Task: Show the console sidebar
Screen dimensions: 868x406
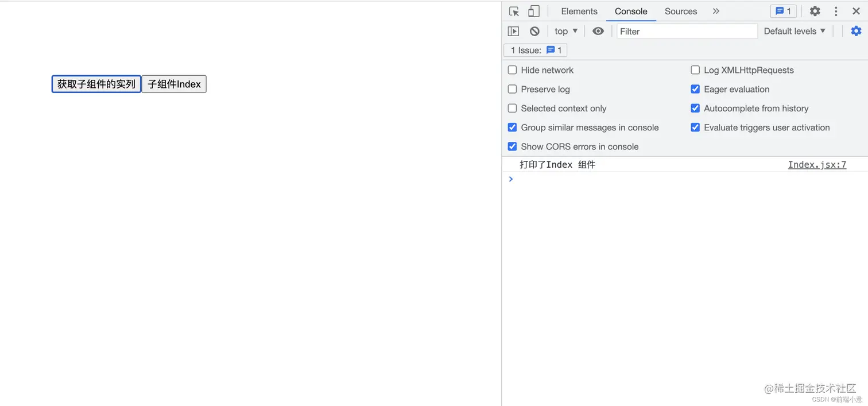Action: tap(513, 32)
